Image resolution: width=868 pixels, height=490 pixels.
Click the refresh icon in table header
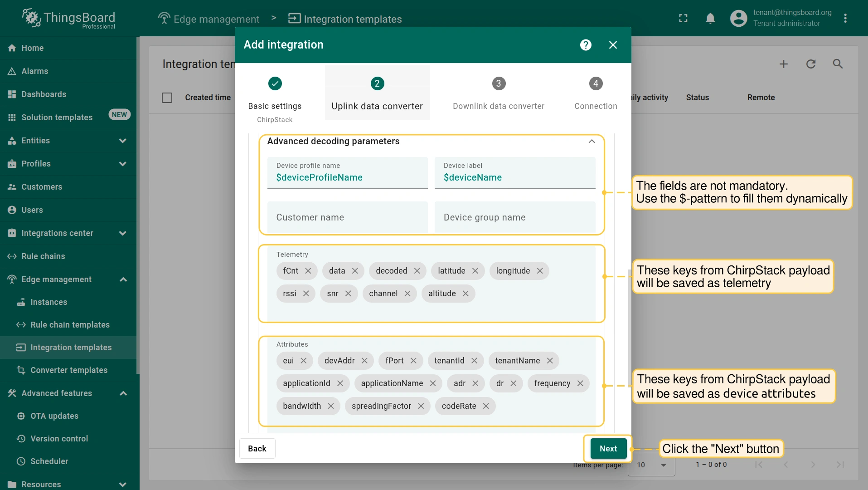click(811, 64)
